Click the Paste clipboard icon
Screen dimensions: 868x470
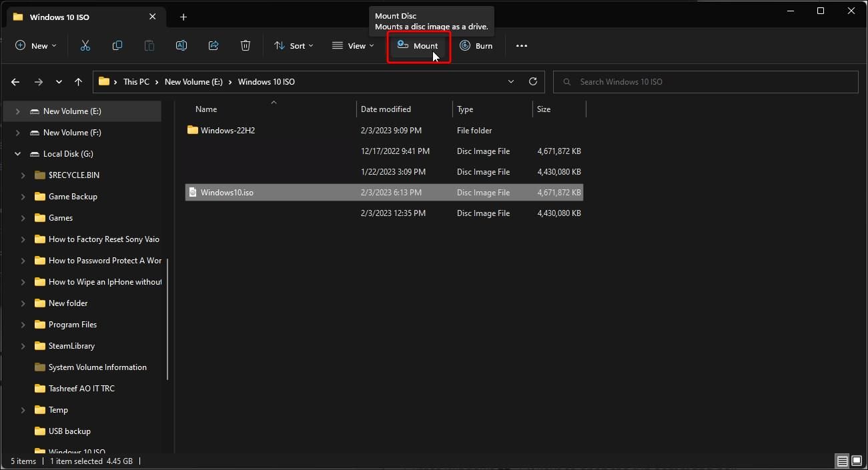149,45
